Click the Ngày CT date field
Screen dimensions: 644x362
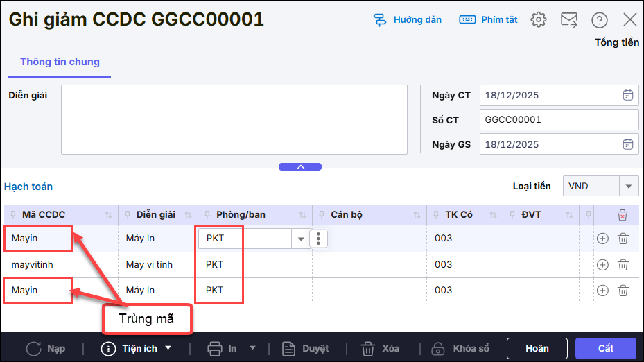coord(559,95)
